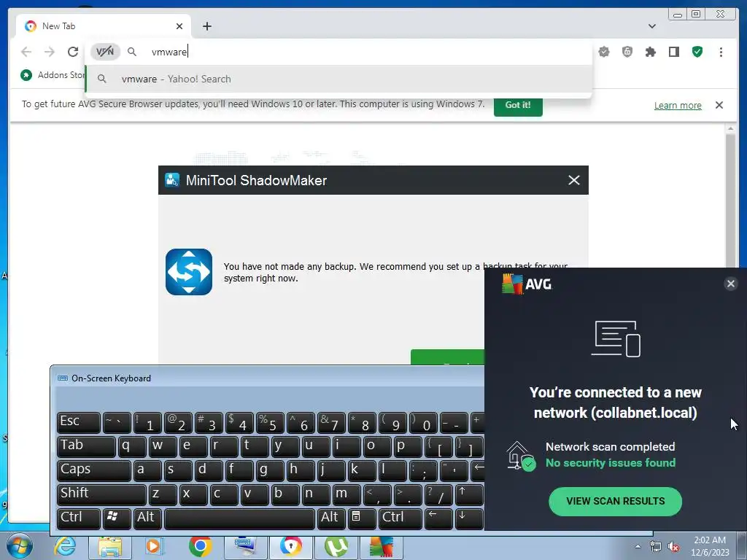Open the clock showing 2:02 AM
Image resolution: width=747 pixels, height=560 pixels.
click(710, 546)
